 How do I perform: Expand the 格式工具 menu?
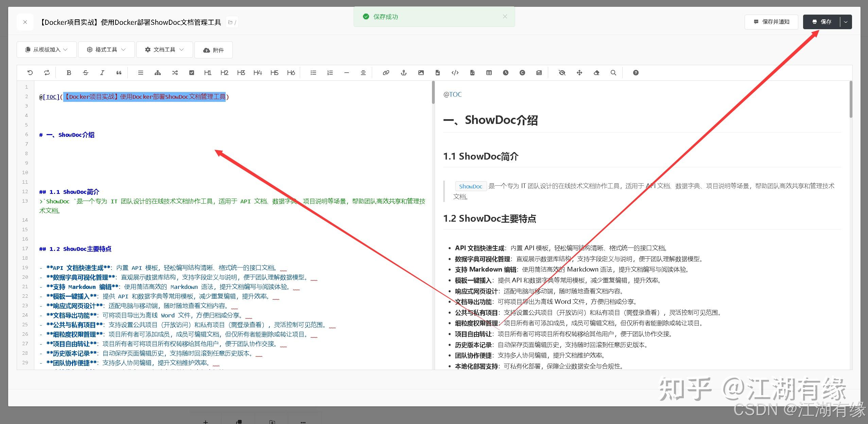(x=106, y=49)
